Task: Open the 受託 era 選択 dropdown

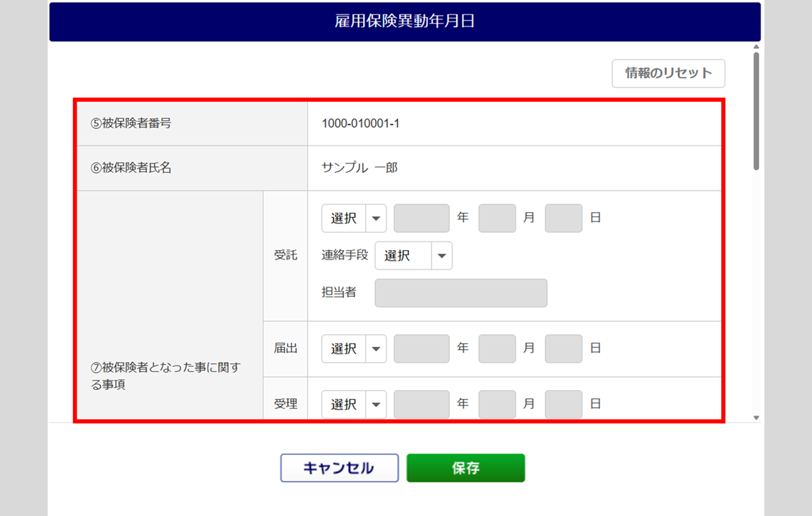Action: 354,219
